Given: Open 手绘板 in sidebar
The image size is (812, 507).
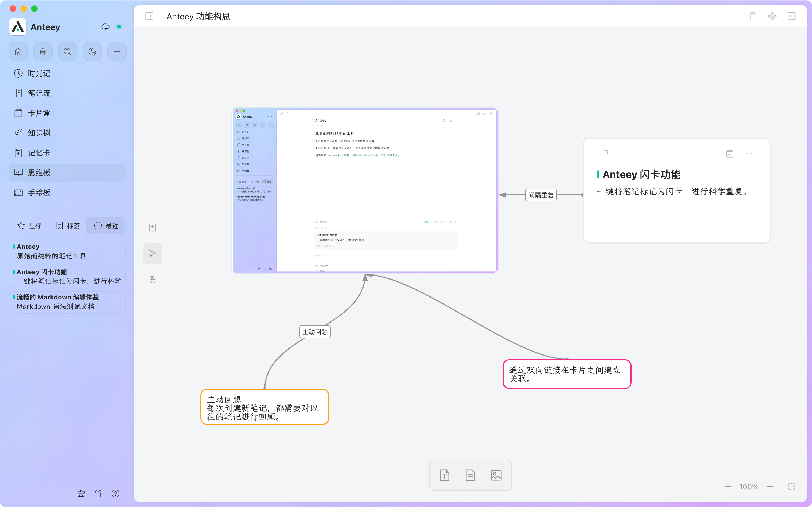Looking at the screenshot, I should 67,193.
